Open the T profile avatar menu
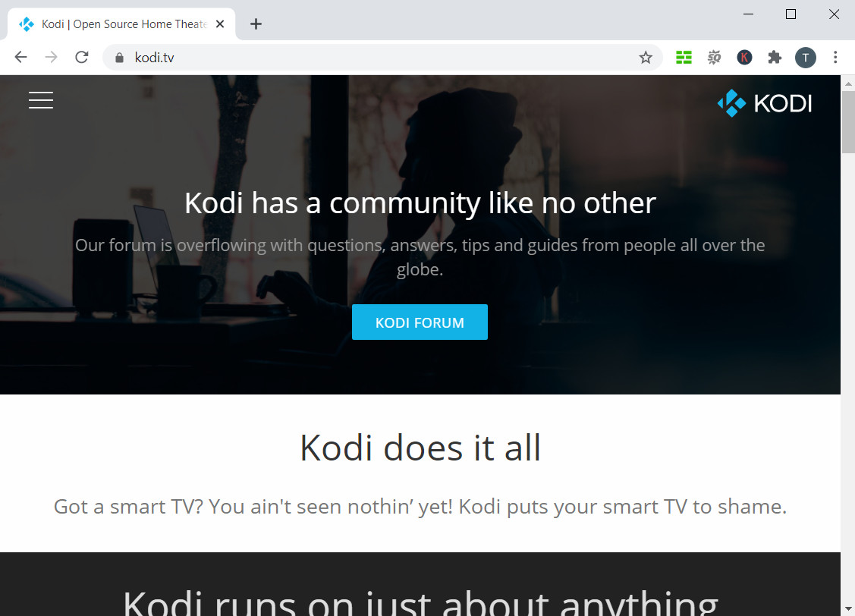This screenshot has height=616, width=855. coord(805,58)
